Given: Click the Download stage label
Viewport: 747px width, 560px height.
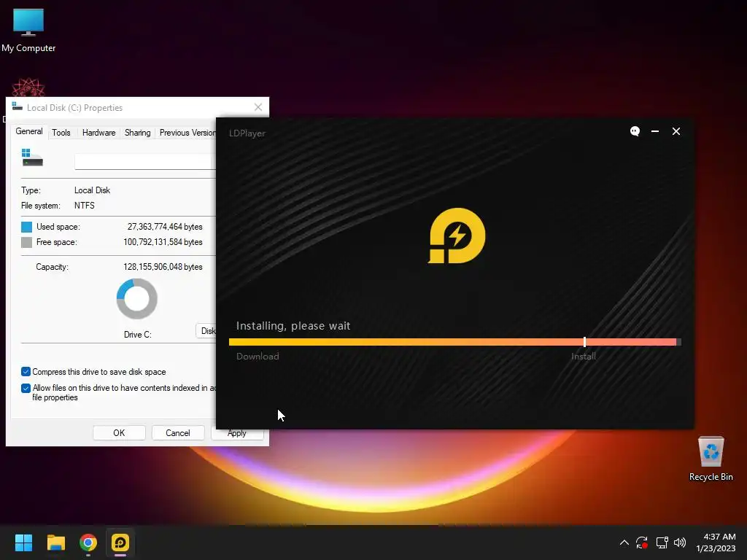Looking at the screenshot, I should (258, 356).
